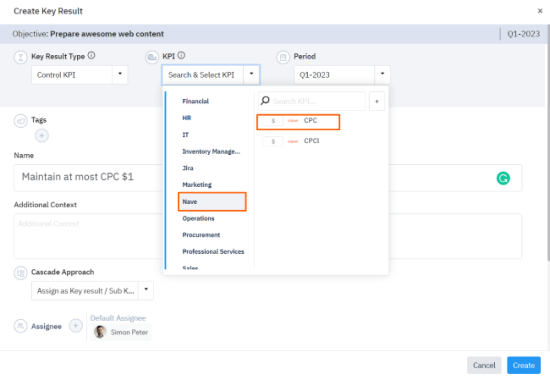This screenshot has height=380, width=550.
Task: Select the Marketing KPI category
Action: point(197,185)
